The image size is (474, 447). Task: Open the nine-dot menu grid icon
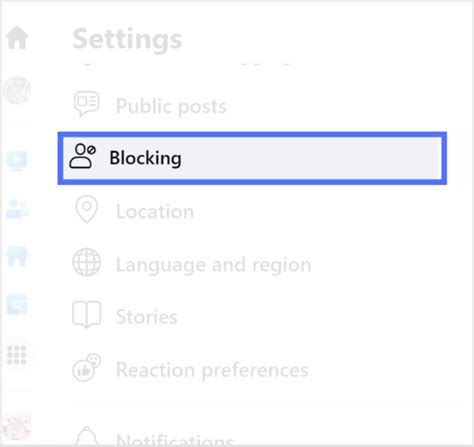coord(17,355)
